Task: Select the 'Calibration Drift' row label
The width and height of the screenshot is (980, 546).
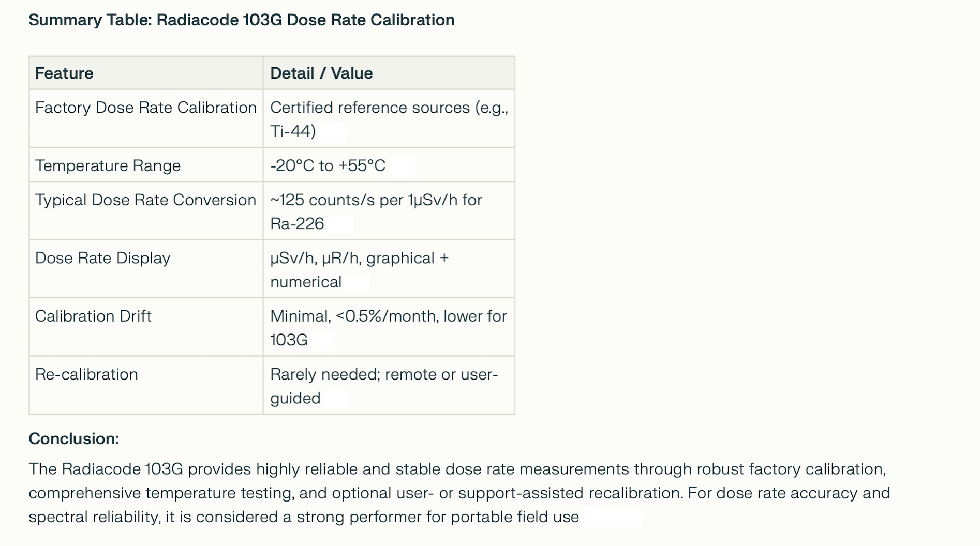Action: tap(94, 316)
